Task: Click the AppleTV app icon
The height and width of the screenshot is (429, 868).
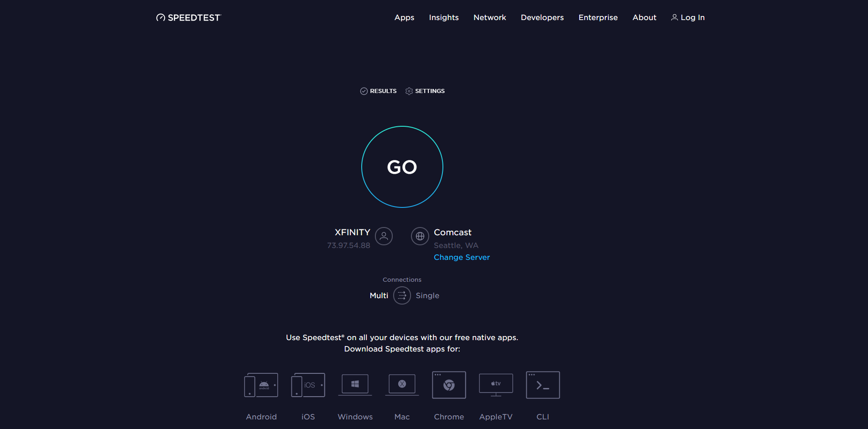Action: (496, 385)
